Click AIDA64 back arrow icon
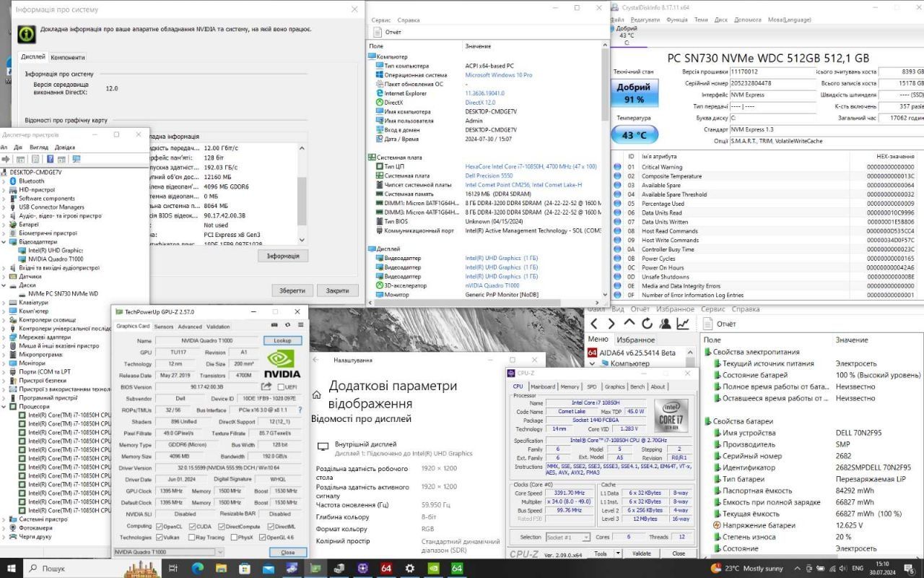Viewport: 924px width, 578px height. 593,324
